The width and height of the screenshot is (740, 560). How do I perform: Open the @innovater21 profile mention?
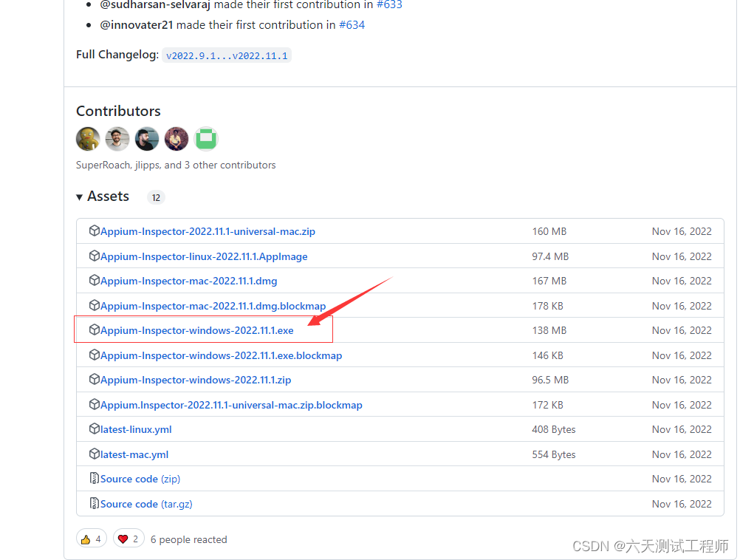(x=137, y=25)
